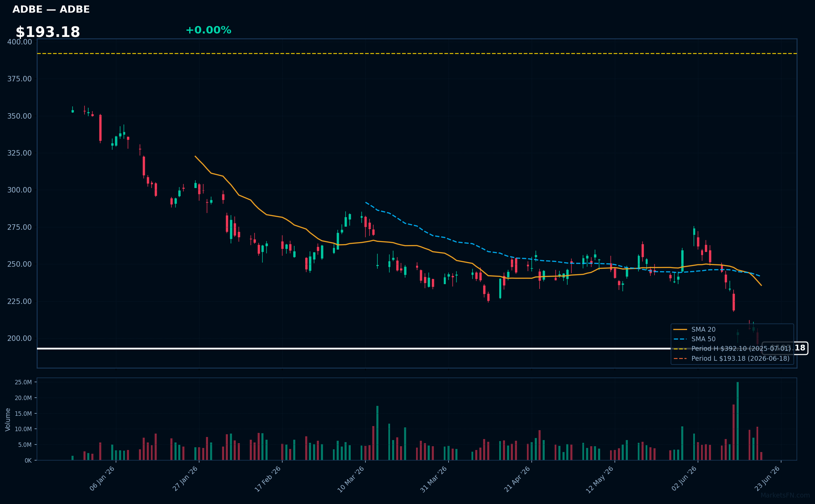Click the 300.00 price axis label
The width and height of the screenshot is (815, 504).
(20, 190)
